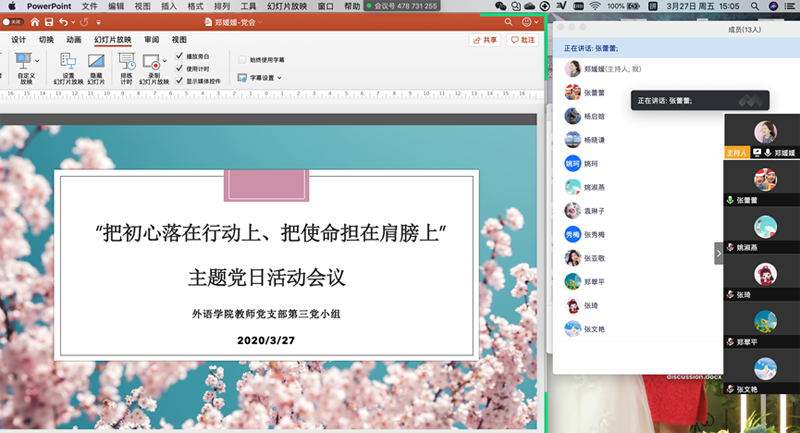Switch to the 审阅 ribbon tab
Screen dimensions: 800x433
coord(151,40)
